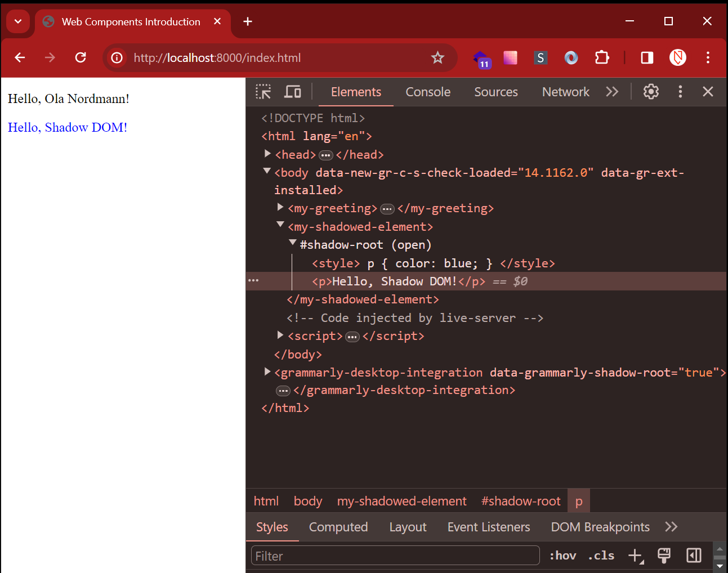Click body in the breadcrumb trail
The image size is (728, 573).
308,501
